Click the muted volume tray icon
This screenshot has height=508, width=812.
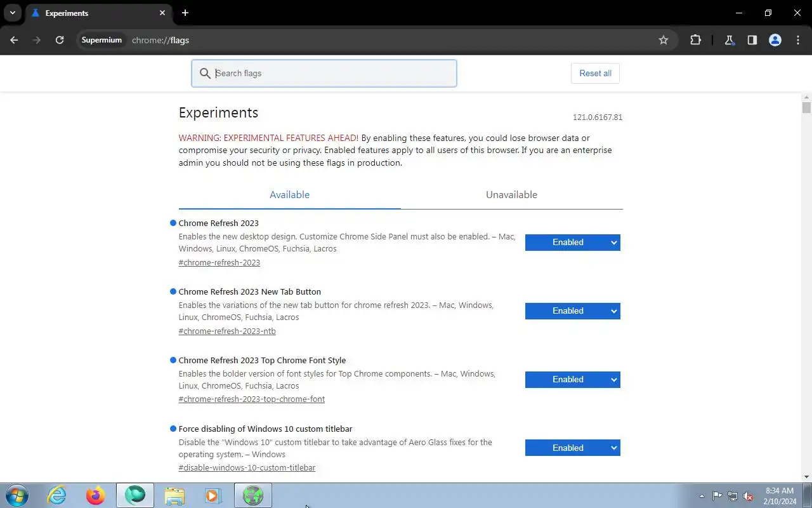(x=749, y=496)
